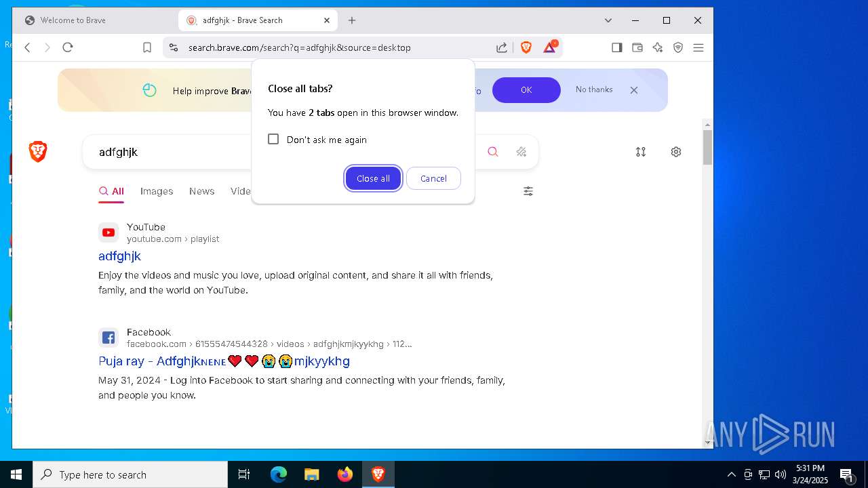
Task: Open Task View on the taskbar
Action: click(244, 474)
